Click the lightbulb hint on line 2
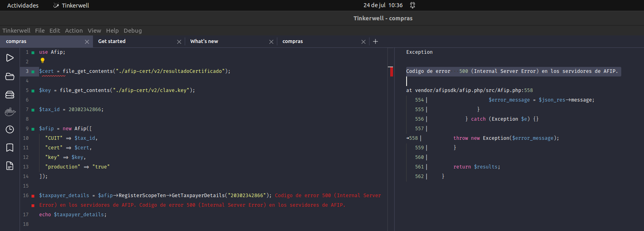The height and width of the screenshot is (231, 644). [42, 61]
